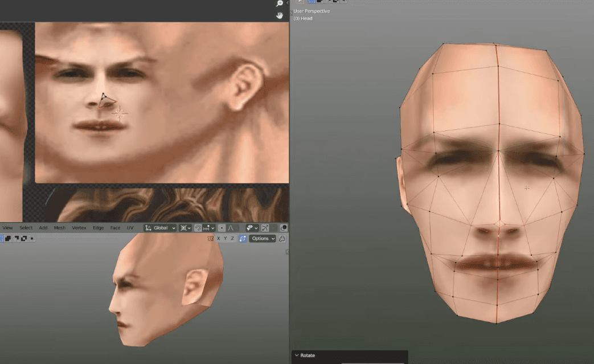Screen dimensions: 594x364
Task: Open the UV menu
Action: pyautogui.click(x=130, y=228)
